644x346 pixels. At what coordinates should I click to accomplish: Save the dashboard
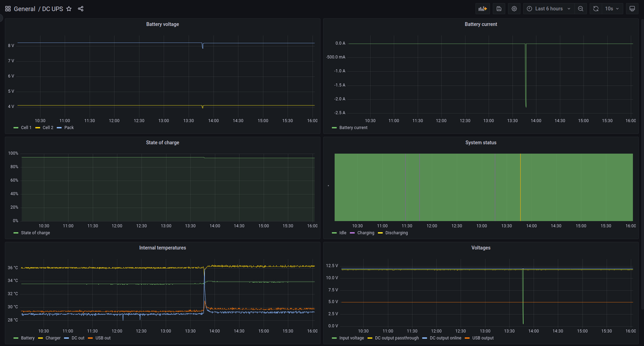(x=499, y=9)
